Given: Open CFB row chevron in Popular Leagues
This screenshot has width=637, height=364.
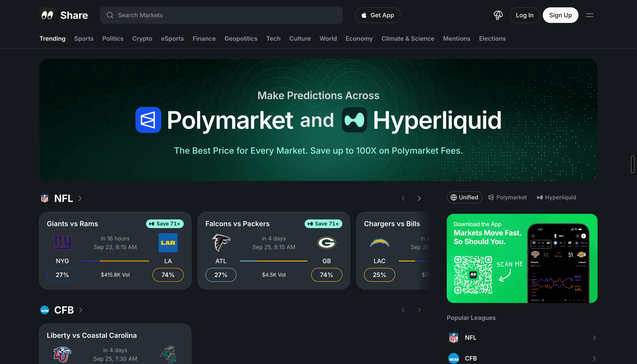Looking at the screenshot, I should coord(594,359).
